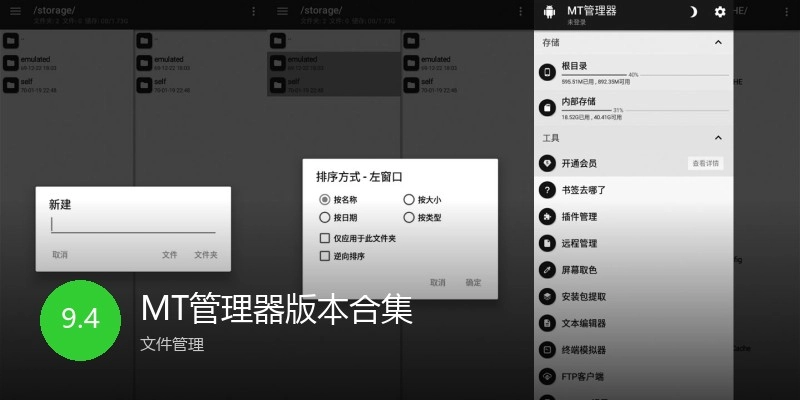This screenshot has width=800, height=400.
Task: Enable the 逆向排序 checkbox
Action: tap(324, 256)
